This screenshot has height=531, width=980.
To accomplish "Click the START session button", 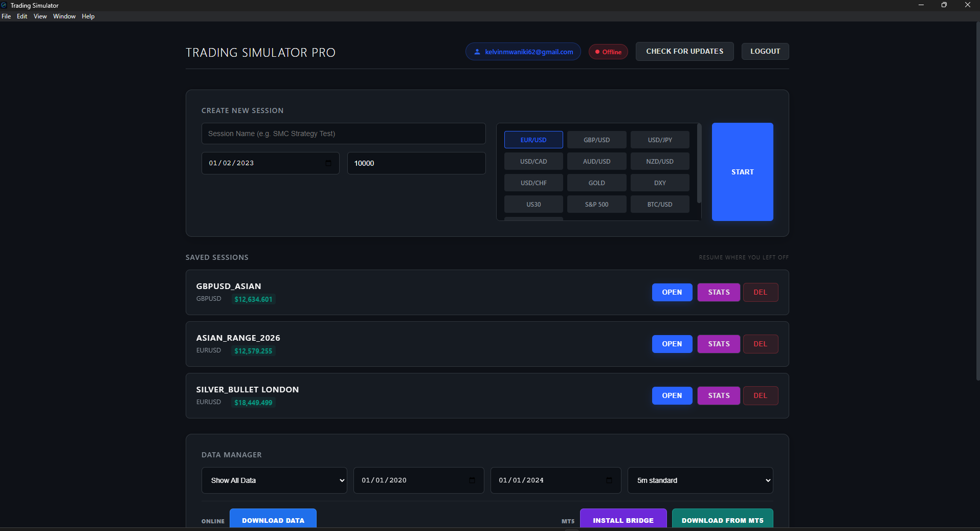I will coord(743,172).
